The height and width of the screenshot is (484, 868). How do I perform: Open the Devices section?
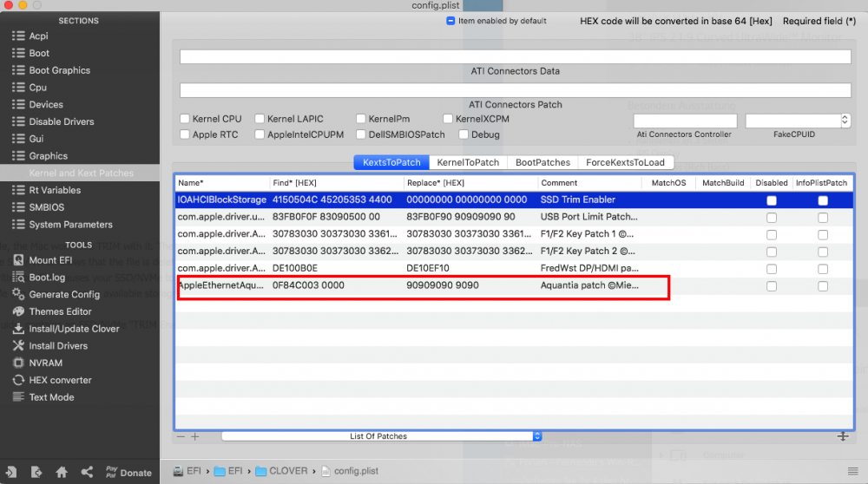(x=46, y=105)
